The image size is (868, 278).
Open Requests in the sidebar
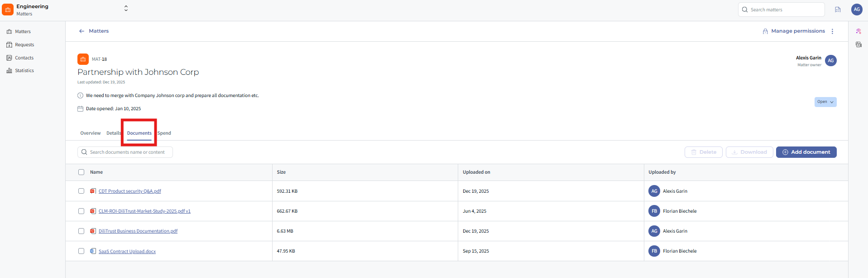(20, 45)
